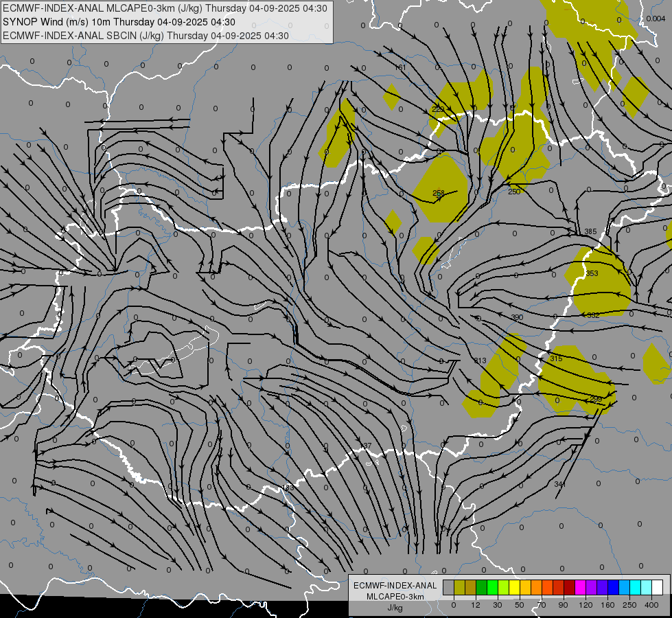
Task: Select the dark green legend swatch
Action: pyautogui.click(x=482, y=587)
